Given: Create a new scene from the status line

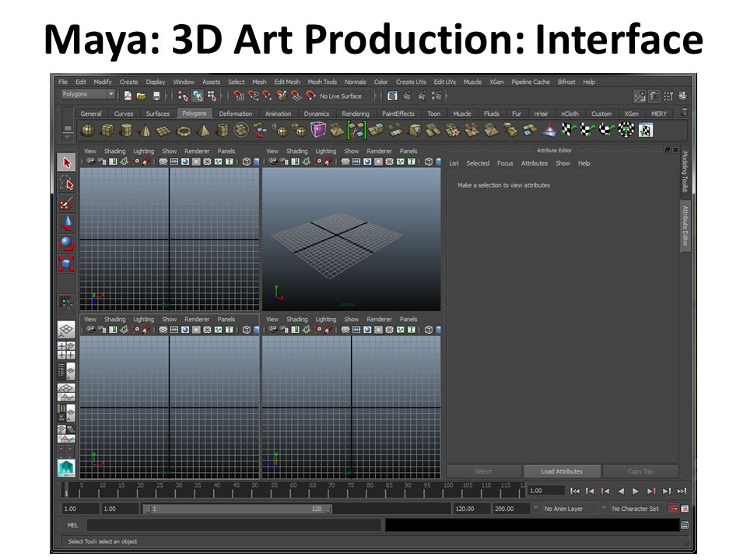Looking at the screenshot, I should point(128,96).
